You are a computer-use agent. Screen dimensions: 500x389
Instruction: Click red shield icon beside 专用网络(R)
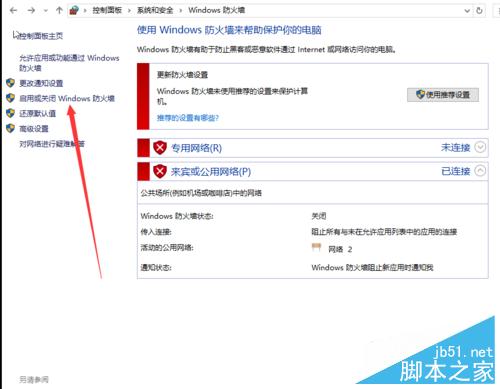click(160, 147)
